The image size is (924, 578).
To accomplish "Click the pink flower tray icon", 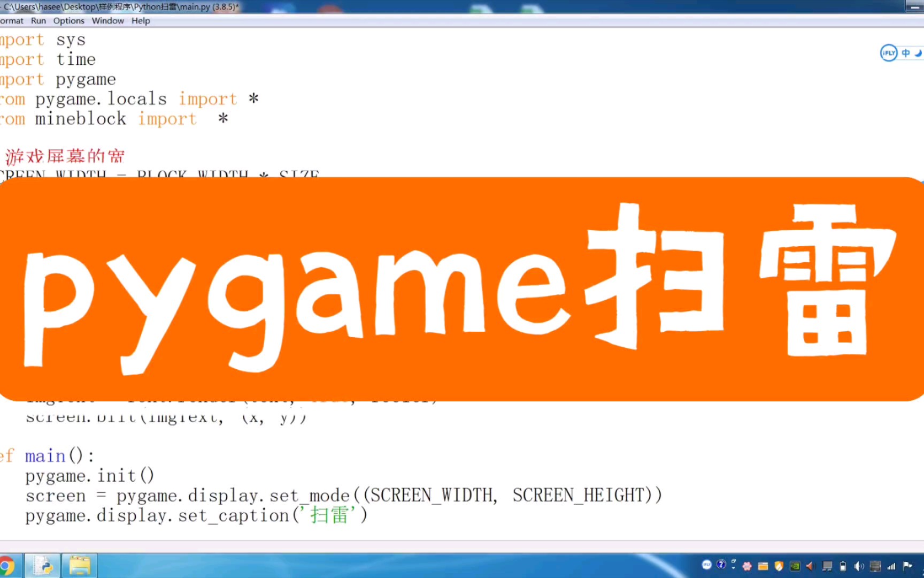I will (x=747, y=566).
